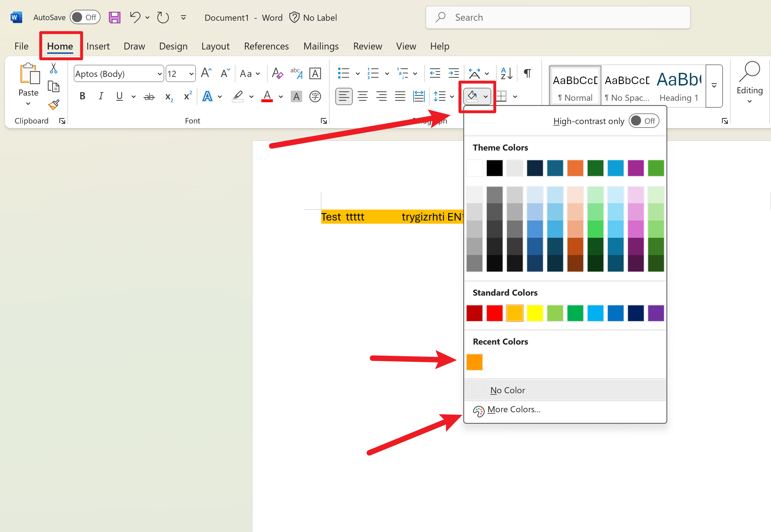The width and height of the screenshot is (771, 532).
Task: Open the font size dropdown
Action: tap(191, 73)
